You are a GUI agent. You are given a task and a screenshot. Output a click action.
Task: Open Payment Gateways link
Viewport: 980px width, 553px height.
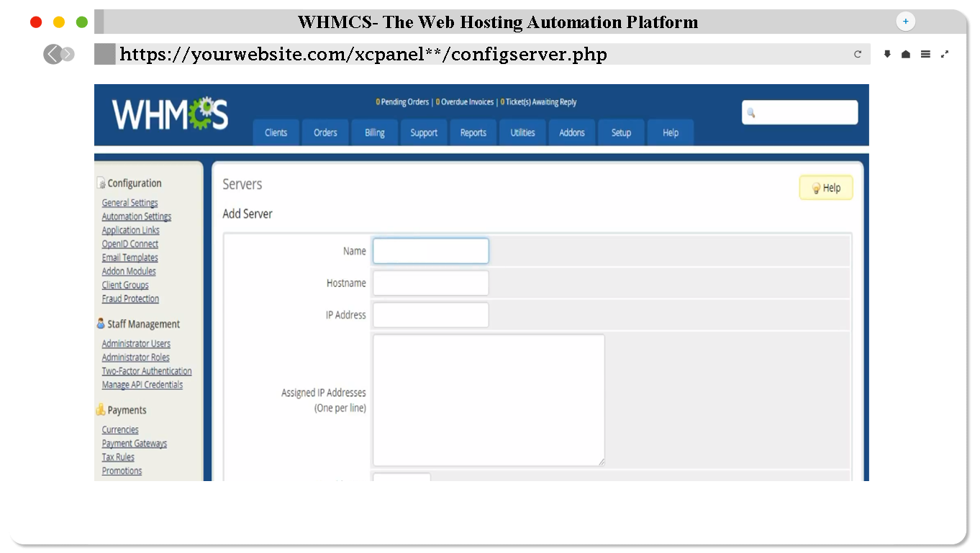[x=135, y=443]
